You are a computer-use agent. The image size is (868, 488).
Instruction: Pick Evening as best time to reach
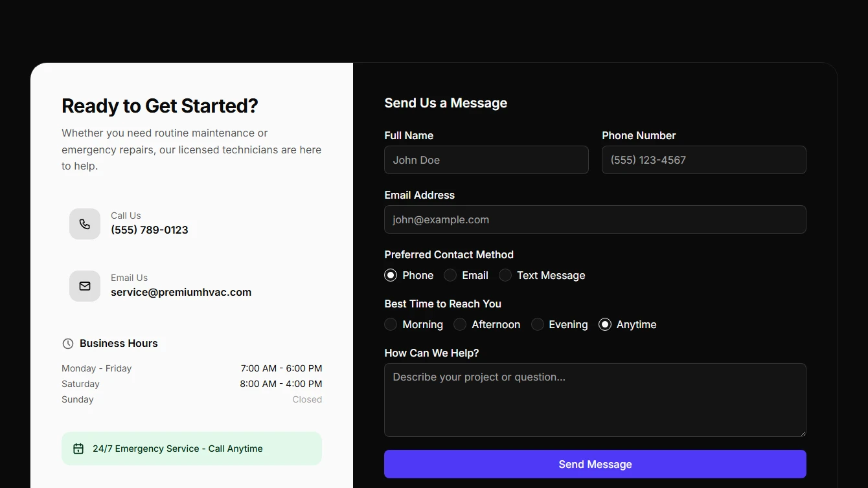(538, 324)
